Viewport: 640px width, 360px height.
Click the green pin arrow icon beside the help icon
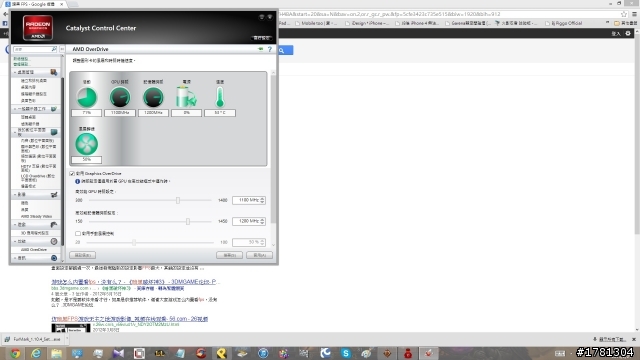tap(260, 49)
